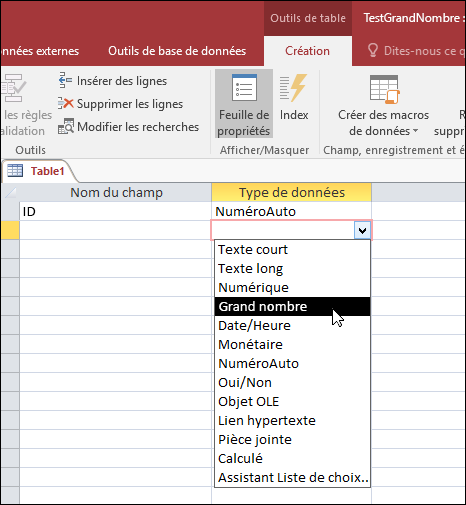Switch to the Création ribbon tab
Image resolution: width=466 pixels, height=505 pixels.
pos(307,51)
